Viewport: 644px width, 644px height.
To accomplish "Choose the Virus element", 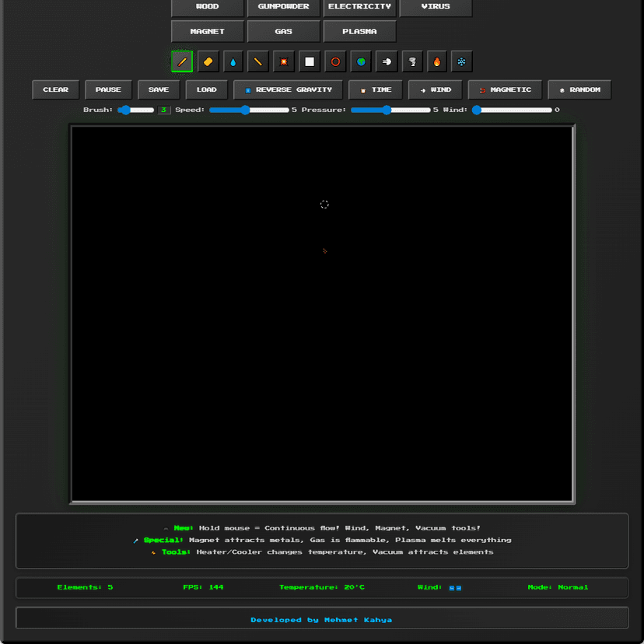I will [x=436, y=6].
